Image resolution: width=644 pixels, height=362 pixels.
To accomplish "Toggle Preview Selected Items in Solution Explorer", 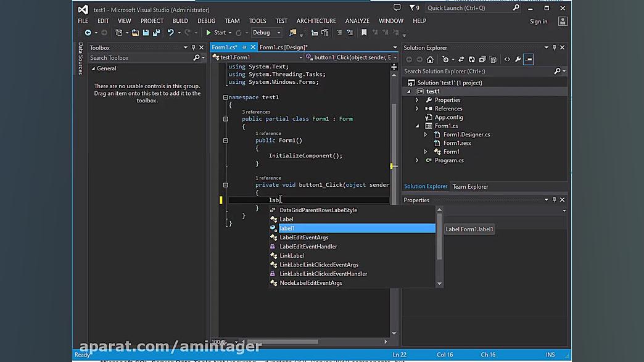I will (529, 60).
